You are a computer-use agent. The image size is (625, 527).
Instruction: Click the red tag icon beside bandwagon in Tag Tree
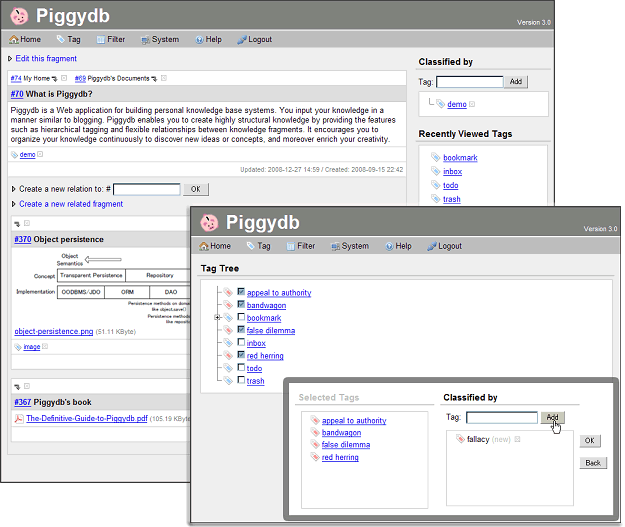(228, 305)
